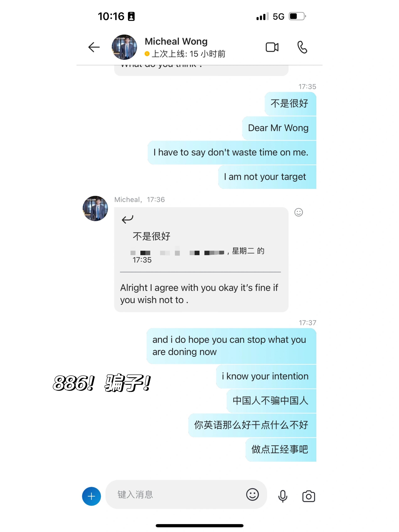Tap the video call icon
Viewport: 399px width, 532px height.
tap(271, 47)
